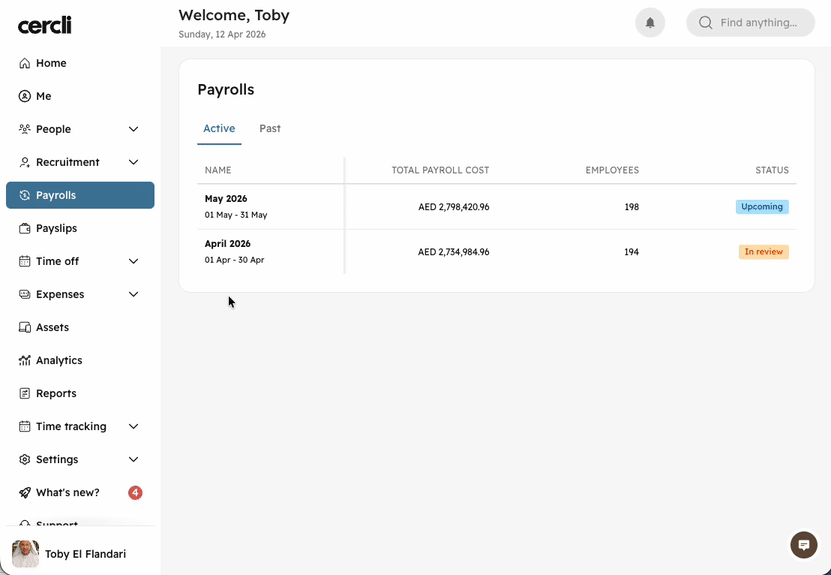Image resolution: width=831 pixels, height=575 pixels.
Task: Click Toby El Flandari user name
Action: (x=85, y=554)
